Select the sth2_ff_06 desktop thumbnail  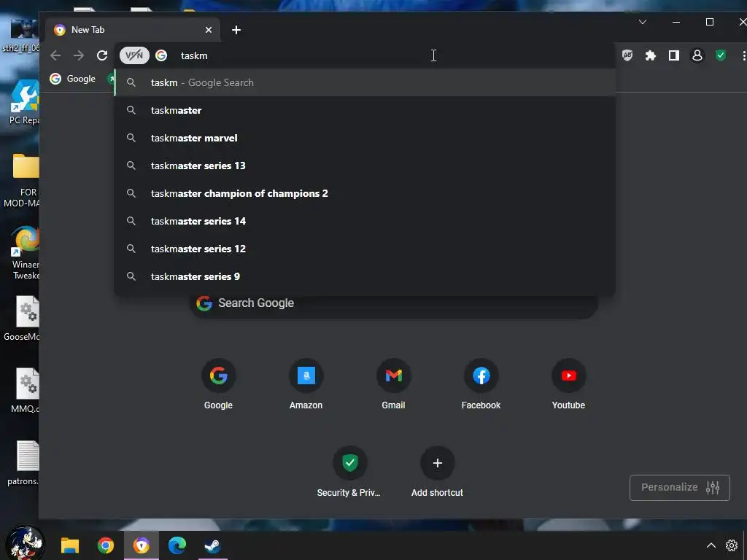(x=22, y=36)
